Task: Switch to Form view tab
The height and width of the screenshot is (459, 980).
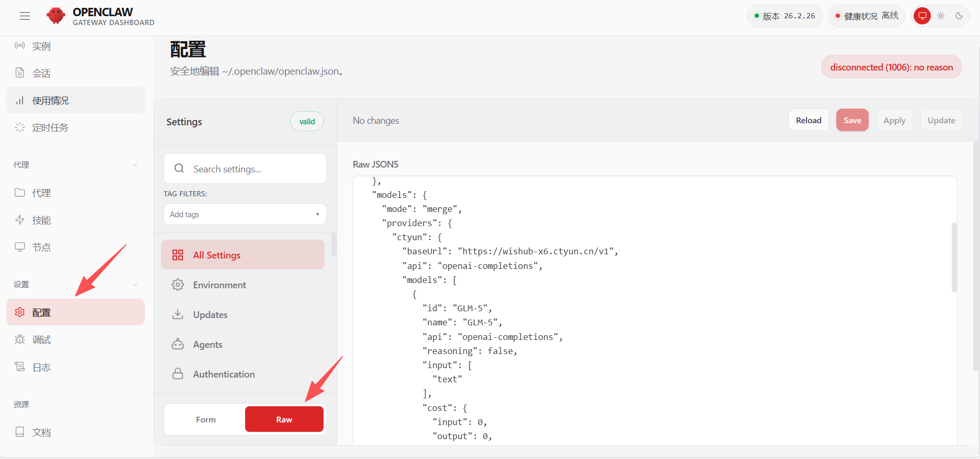Action: (205, 419)
